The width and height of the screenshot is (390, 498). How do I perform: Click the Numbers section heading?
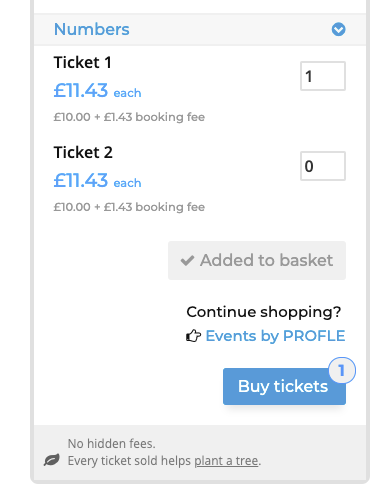(92, 29)
